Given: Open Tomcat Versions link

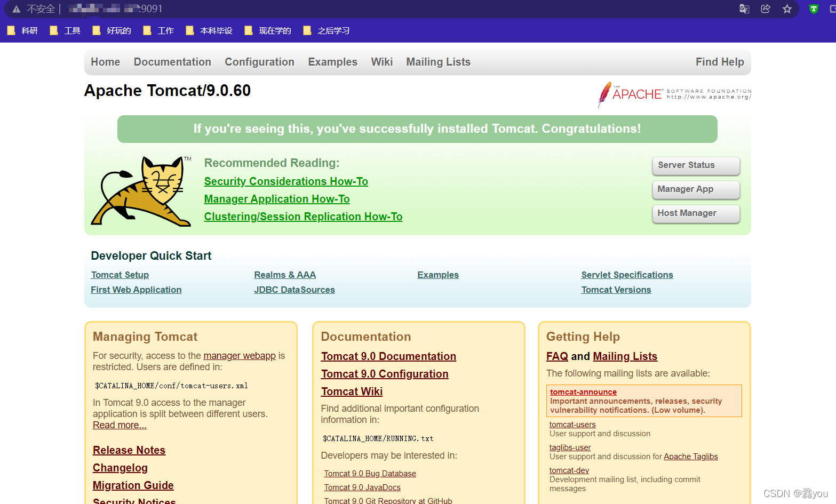Looking at the screenshot, I should coord(616,290).
